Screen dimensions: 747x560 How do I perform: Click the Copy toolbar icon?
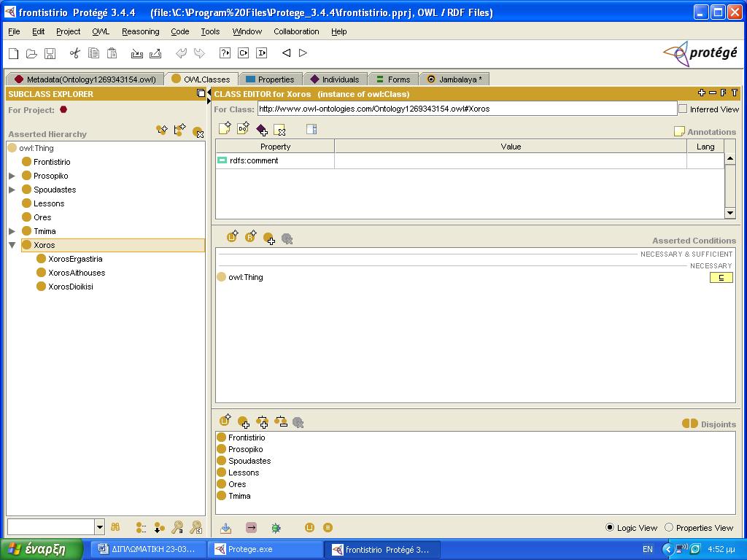[x=93, y=53]
